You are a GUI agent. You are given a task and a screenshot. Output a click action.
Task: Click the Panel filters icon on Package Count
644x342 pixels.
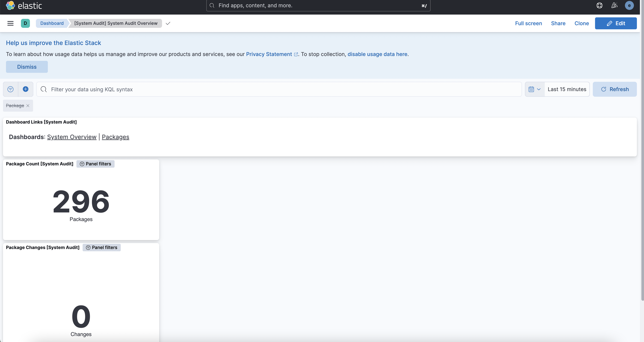pos(82,164)
